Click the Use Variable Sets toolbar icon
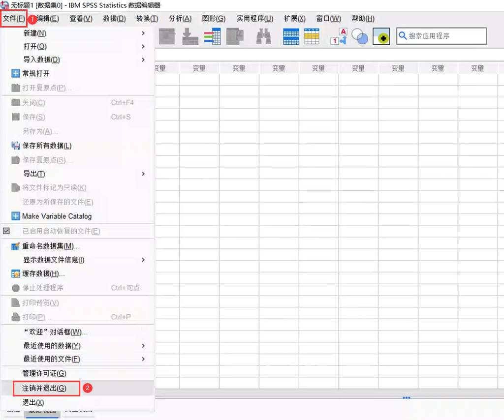The image size is (504, 420). click(360, 36)
